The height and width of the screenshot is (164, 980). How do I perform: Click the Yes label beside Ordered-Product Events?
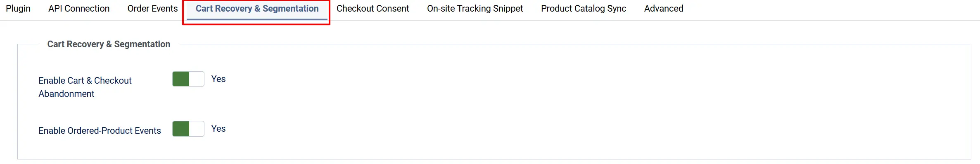218,129
